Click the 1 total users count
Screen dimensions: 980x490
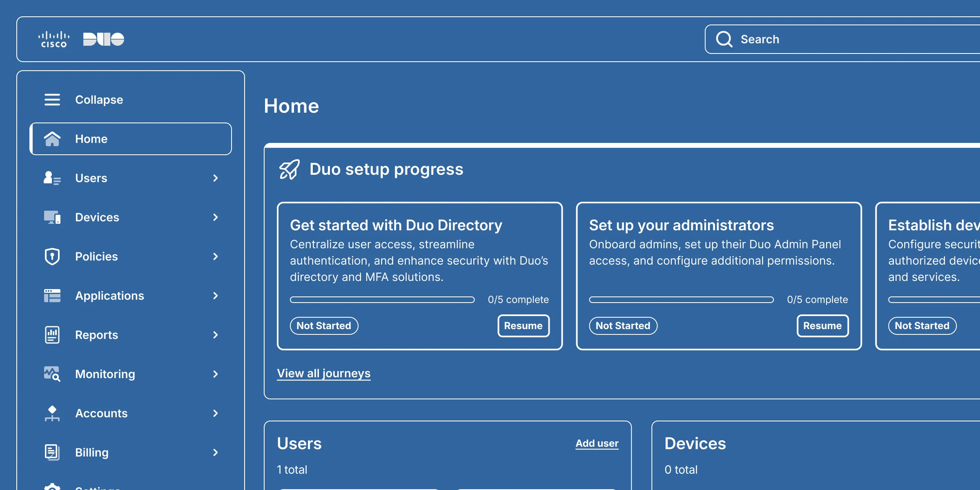click(292, 470)
